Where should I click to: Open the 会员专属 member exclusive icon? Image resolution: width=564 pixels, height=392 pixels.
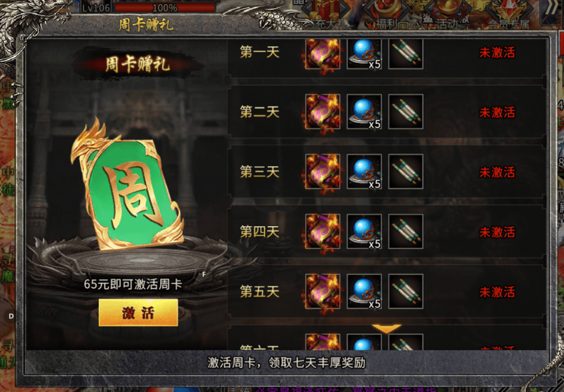coord(509,14)
